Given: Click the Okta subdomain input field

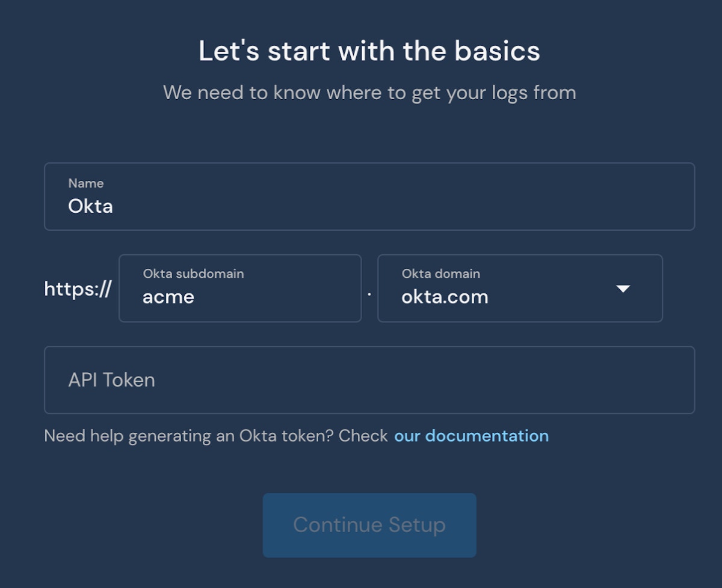Looking at the screenshot, I should tap(239, 289).
